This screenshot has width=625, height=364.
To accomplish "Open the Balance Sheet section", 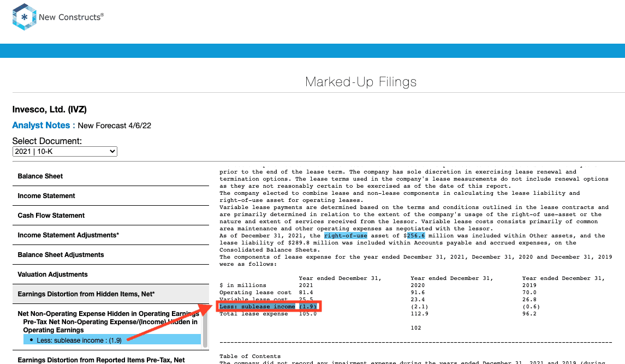I will pos(110,176).
